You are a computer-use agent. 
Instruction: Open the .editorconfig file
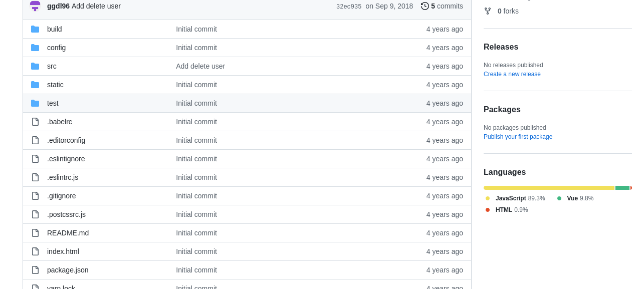coord(66,140)
